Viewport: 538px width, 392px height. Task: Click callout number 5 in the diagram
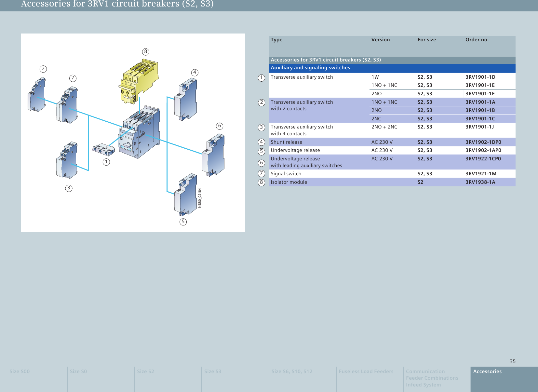[x=183, y=222]
